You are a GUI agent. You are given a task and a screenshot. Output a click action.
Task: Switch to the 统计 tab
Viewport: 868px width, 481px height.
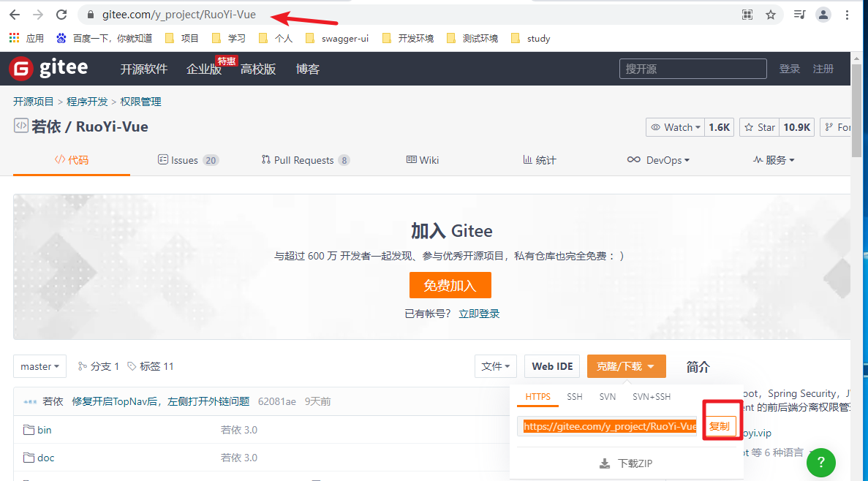click(539, 160)
